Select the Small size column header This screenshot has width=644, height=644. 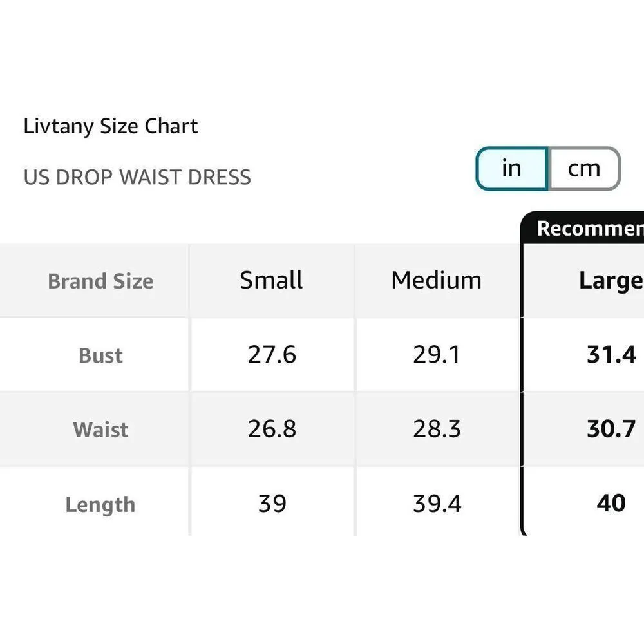click(271, 281)
